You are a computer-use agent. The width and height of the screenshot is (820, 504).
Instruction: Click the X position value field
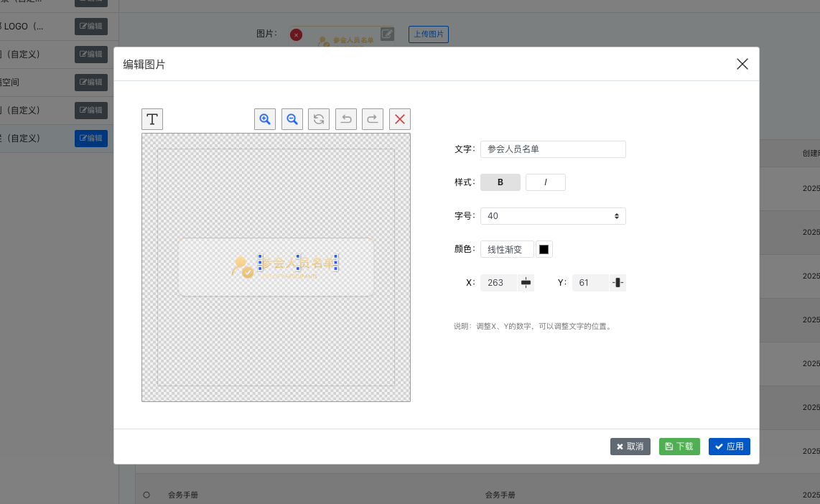(498, 283)
